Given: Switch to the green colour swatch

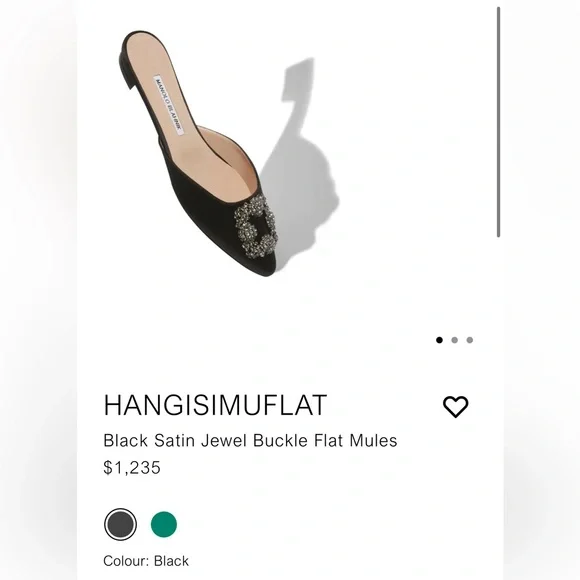Looking at the screenshot, I should click(164, 524).
